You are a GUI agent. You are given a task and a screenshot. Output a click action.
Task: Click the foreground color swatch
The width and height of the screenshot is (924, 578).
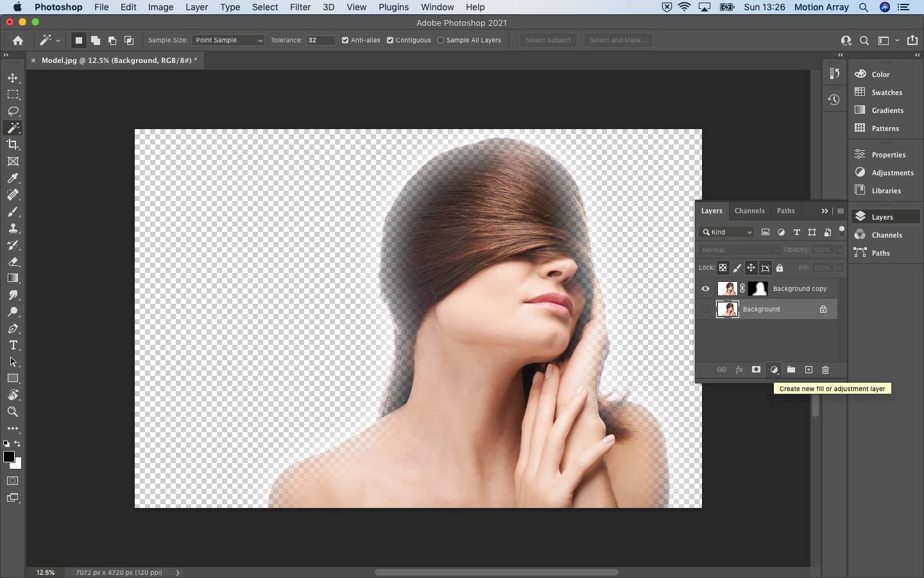[8, 457]
